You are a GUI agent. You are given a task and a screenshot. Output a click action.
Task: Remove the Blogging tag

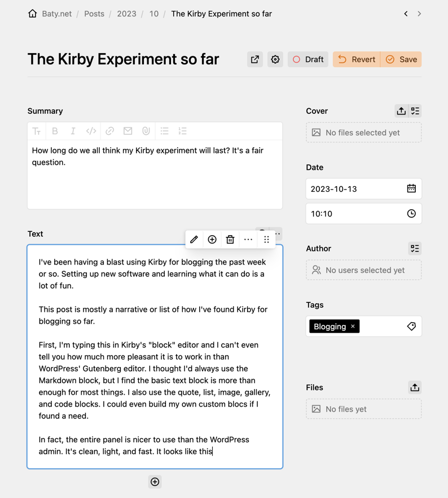353,327
